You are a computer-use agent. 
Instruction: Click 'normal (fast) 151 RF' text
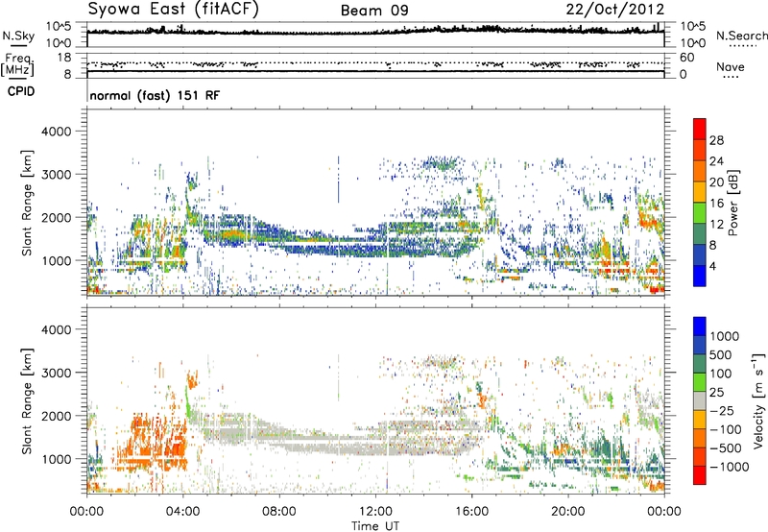[155, 95]
